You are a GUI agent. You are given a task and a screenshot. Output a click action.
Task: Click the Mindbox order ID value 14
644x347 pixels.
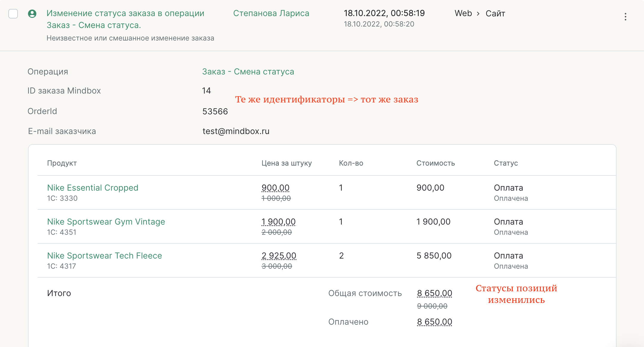tap(206, 91)
